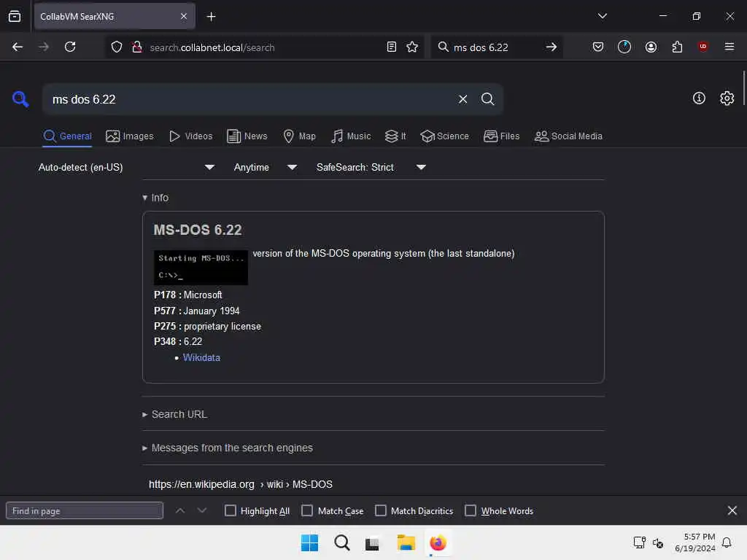Bookmark this page with the star icon
Screen dimensions: 747x560
[412, 47]
